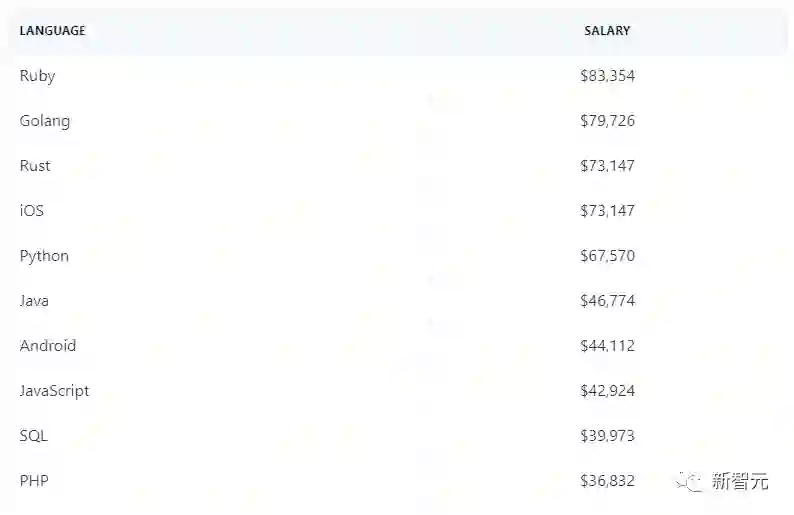The height and width of the screenshot is (515, 794).
Task: Select the $39,973 salary figure
Action: (x=607, y=436)
